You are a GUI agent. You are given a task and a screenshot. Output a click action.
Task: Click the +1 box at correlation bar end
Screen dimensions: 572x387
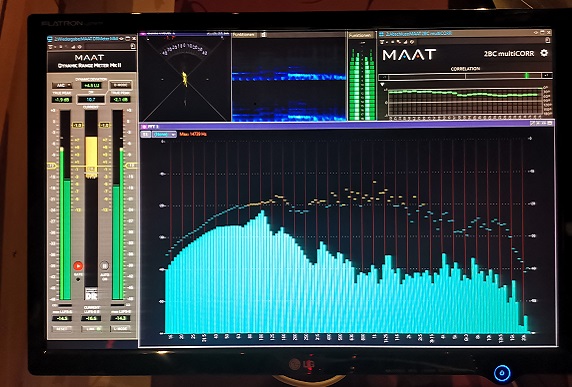(x=546, y=76)
